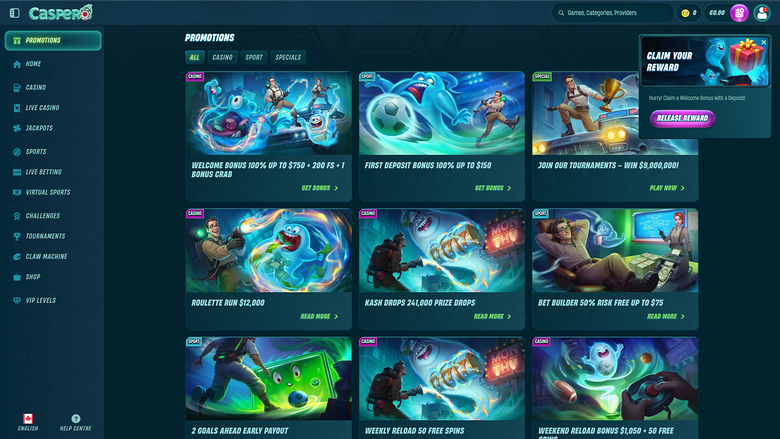The height and width of the screenshot is (439, 780).
Task: Open the Help Centre icon
Action: coord(76,419)
